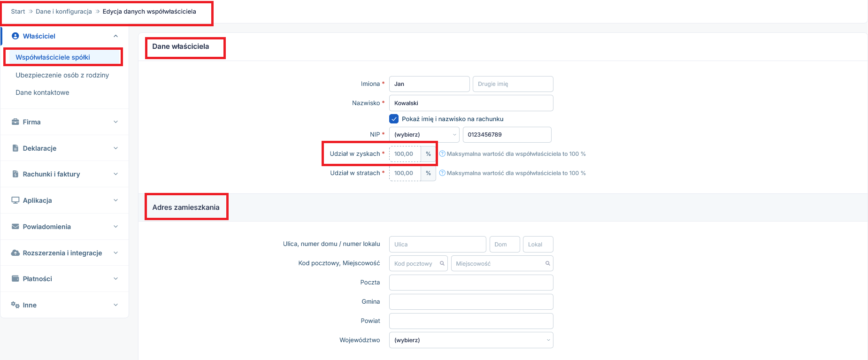Collapse the Właściciel section chevron
The height and width of the screenshot is (360, 868).
click(115, 36)
